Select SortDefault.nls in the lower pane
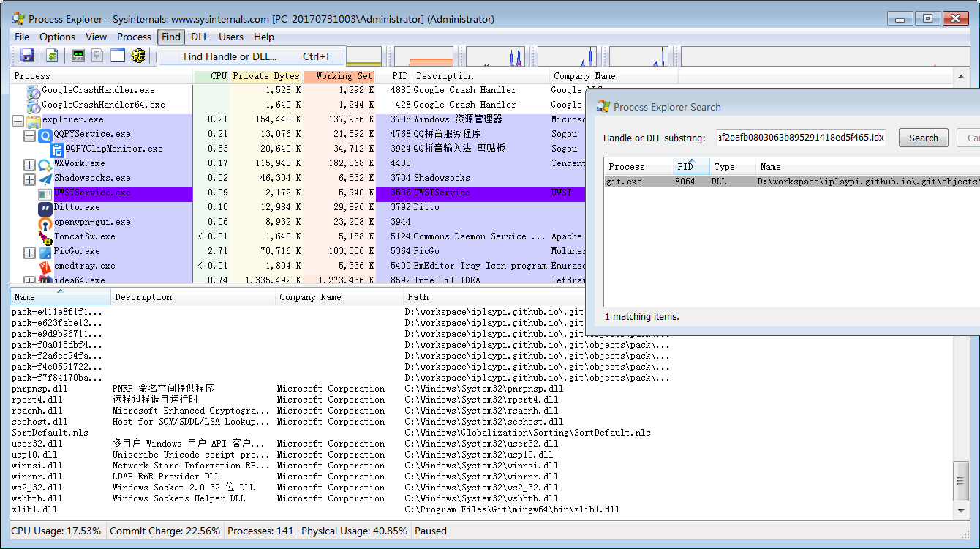Viewport: 980px width, 549px height. pyautogui.click(x=50, y=433)
